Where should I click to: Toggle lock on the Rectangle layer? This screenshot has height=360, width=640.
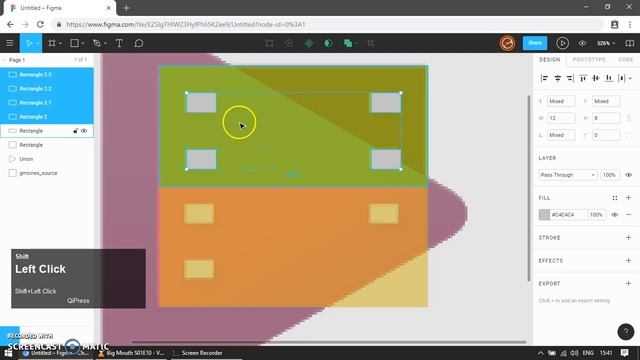click(x=76, y=131)
